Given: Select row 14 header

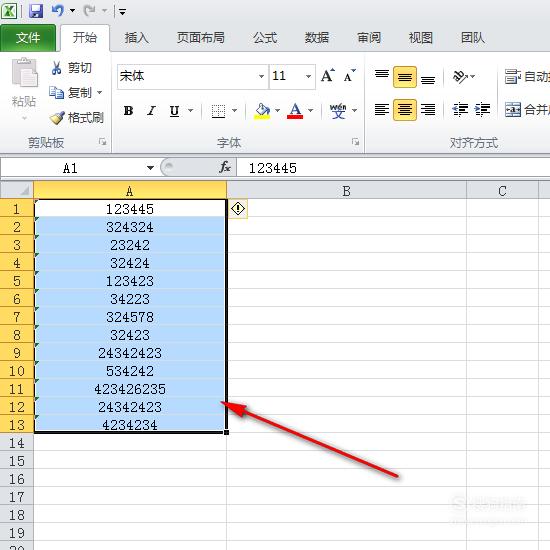Looking at the screenshot, I should (17, 443).
